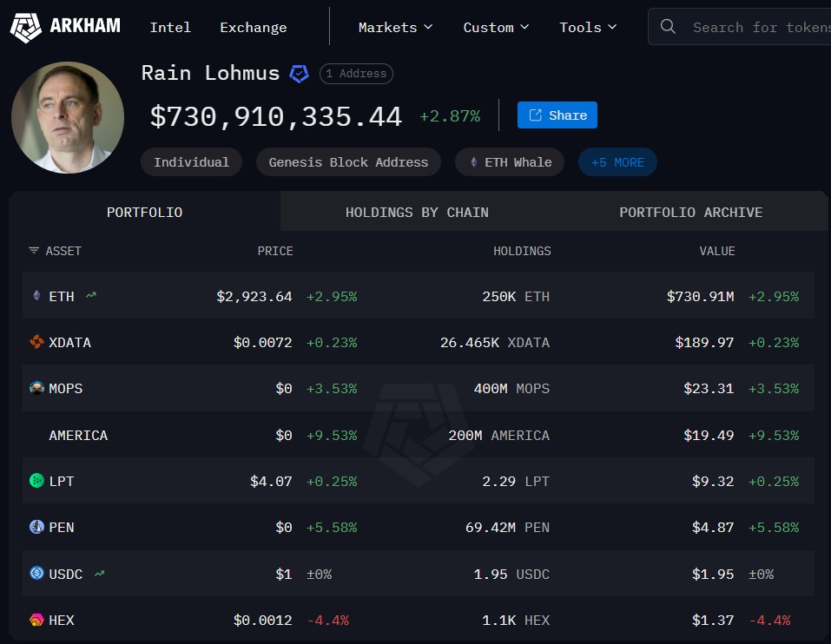Click the Ethereum icon in ETH Whale tag

pyautogui.click(x=474, y=162)
